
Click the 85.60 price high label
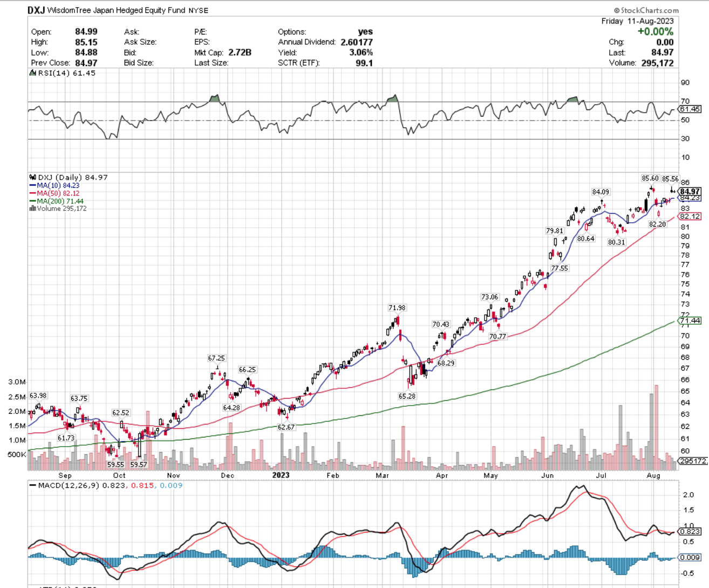[650, 179]
